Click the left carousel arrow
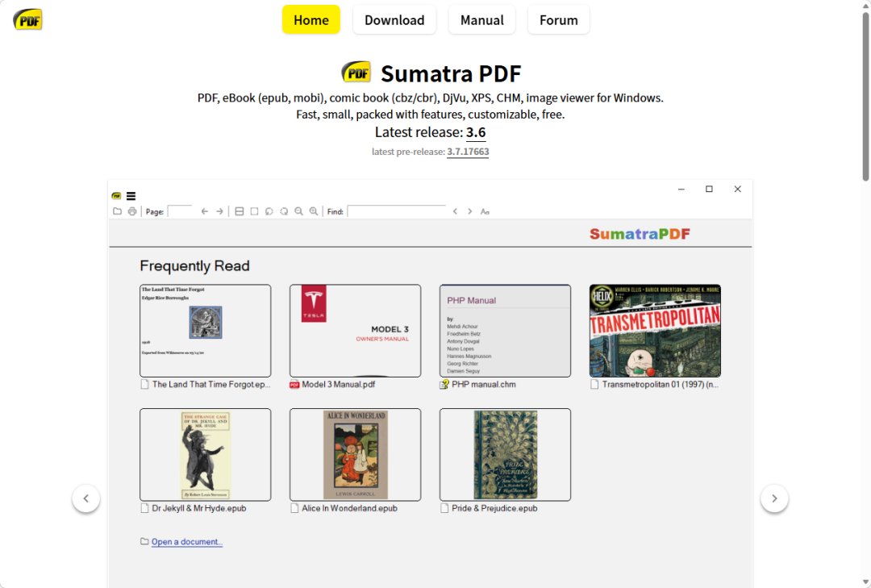 (x=86, y=498)
